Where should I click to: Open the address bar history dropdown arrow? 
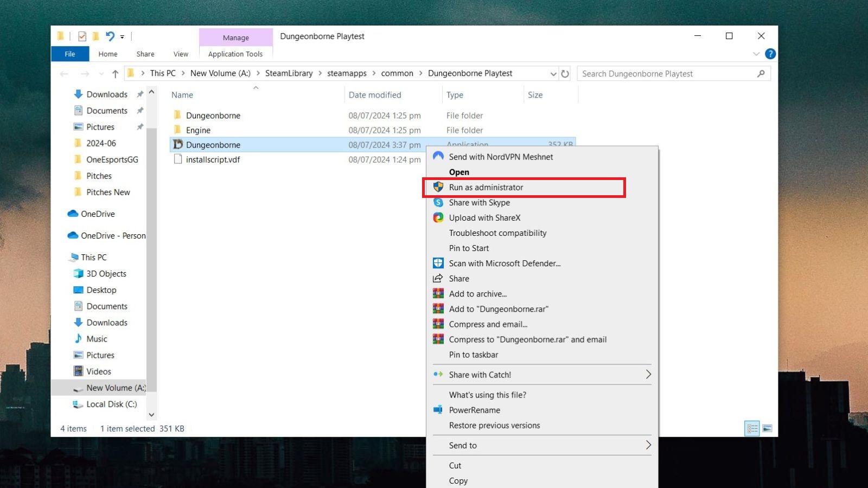coord(553,73)
